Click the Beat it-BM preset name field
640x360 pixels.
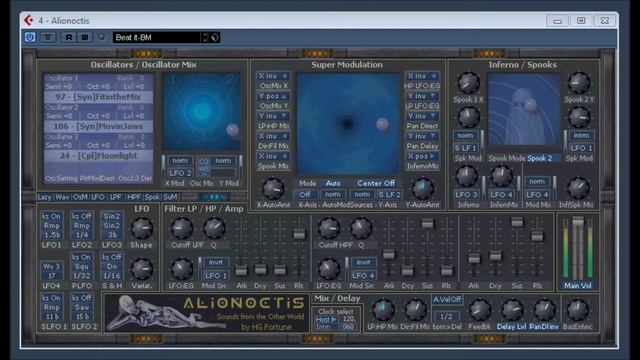[157, 38]
